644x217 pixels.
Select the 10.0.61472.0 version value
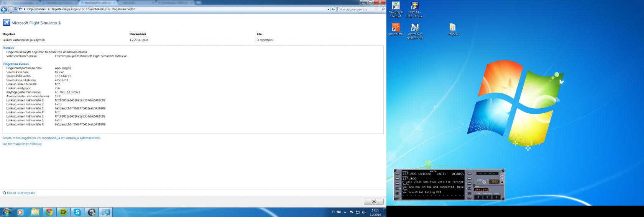(63, 76)
